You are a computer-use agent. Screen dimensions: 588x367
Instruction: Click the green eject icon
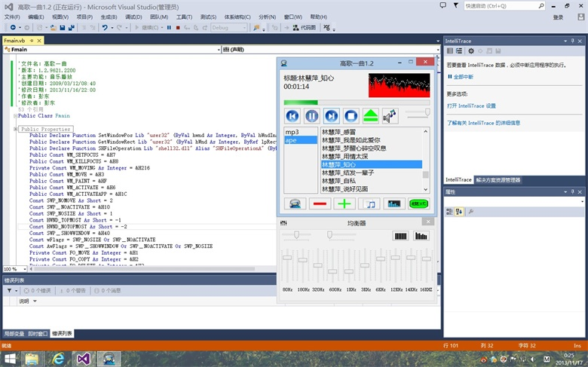point(371,116)
